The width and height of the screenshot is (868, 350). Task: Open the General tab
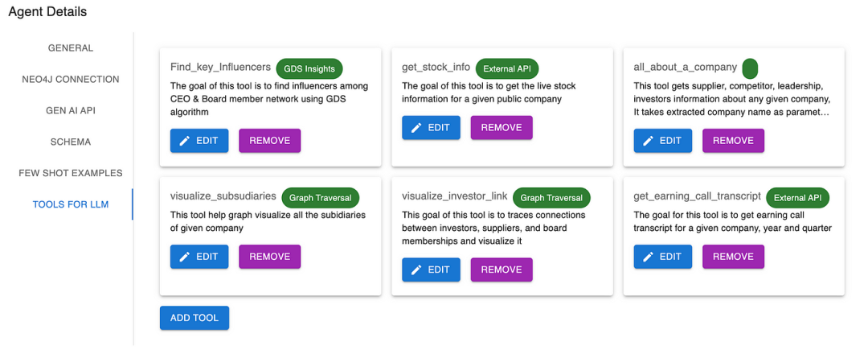pyautogui.click(x=71, y=48)
